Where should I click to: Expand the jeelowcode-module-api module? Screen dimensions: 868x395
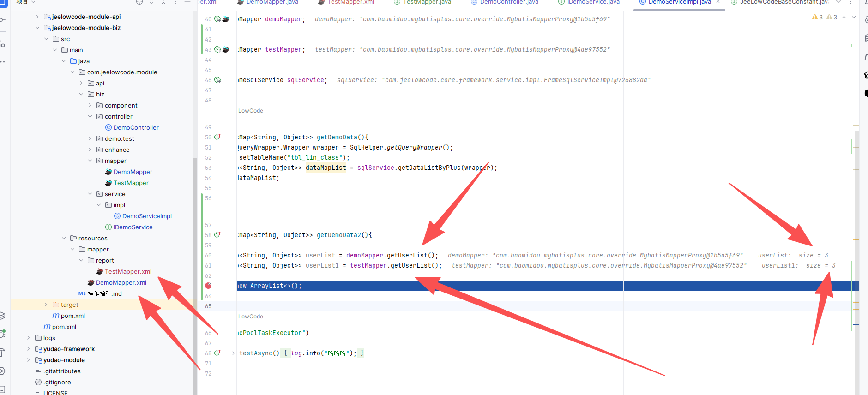37,17
